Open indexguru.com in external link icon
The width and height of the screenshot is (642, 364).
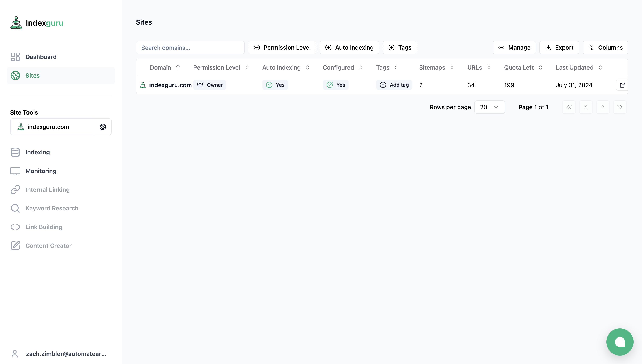(622, 85)
